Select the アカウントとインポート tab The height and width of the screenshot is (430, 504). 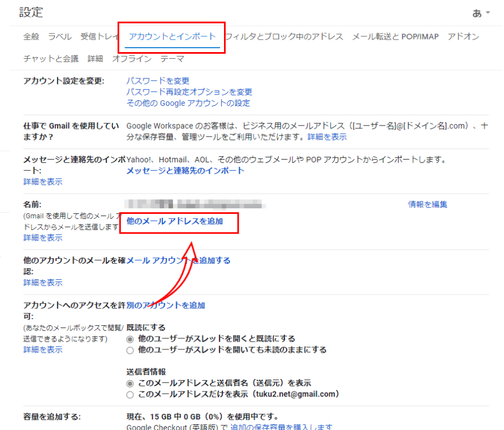pyautogui.click(x=172, y=36)
